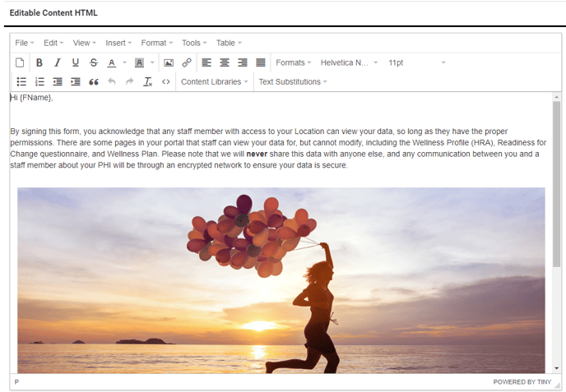Image resolution: width=566 pixels, height=392 pixels.
Task: Open the Insert menu
Action: tap(118, 43)
